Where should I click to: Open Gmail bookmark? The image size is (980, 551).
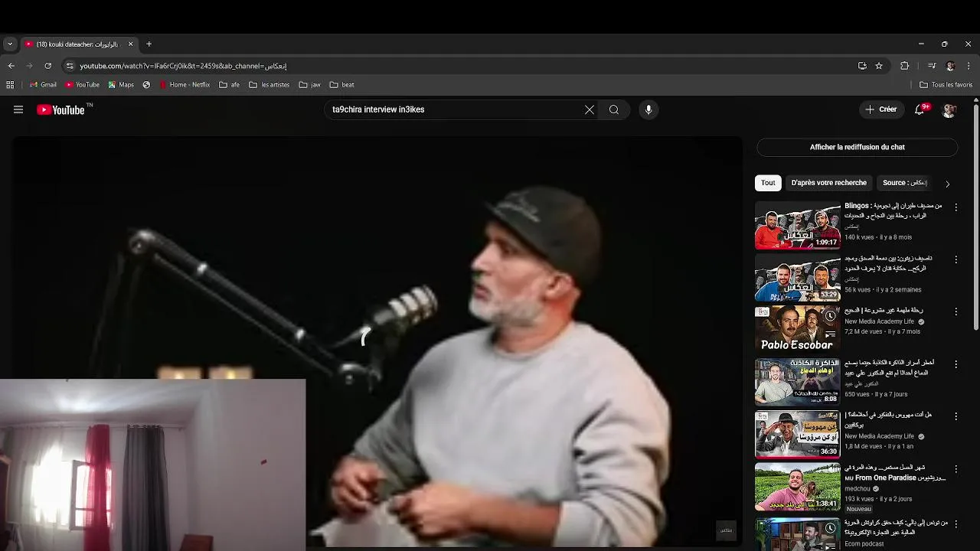click(43, 85)
